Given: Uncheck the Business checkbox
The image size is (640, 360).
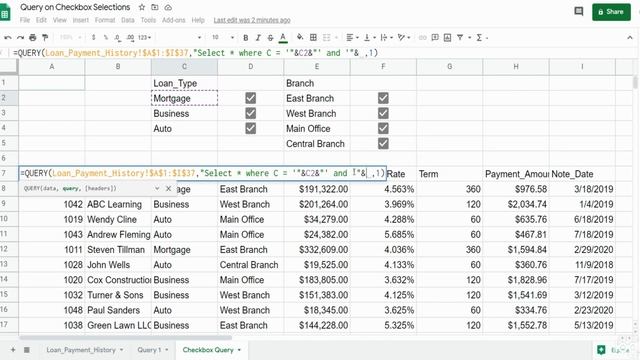Looking at the screenshot, I should click(251, 113).
